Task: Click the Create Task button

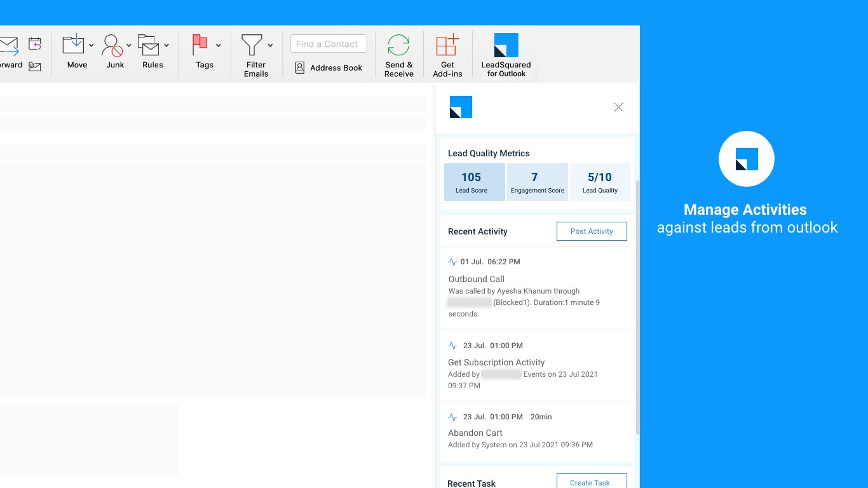Action: click(592, 482)
